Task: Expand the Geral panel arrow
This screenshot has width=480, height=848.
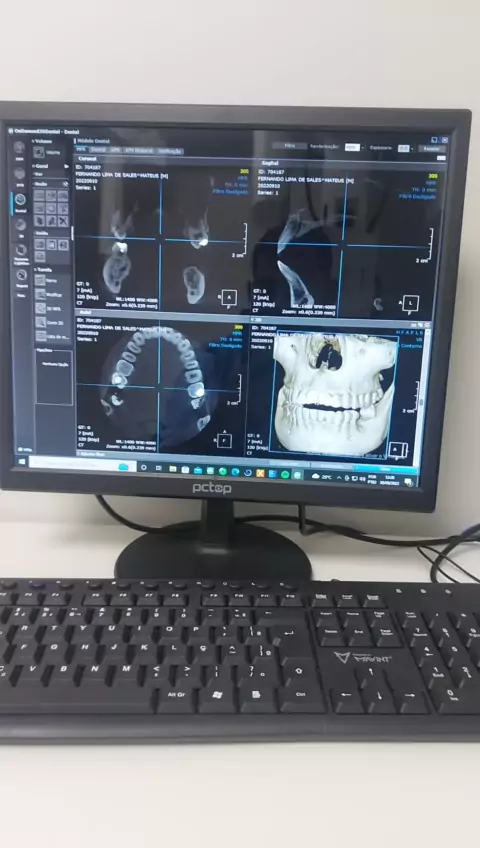Action: click(66, 166)
